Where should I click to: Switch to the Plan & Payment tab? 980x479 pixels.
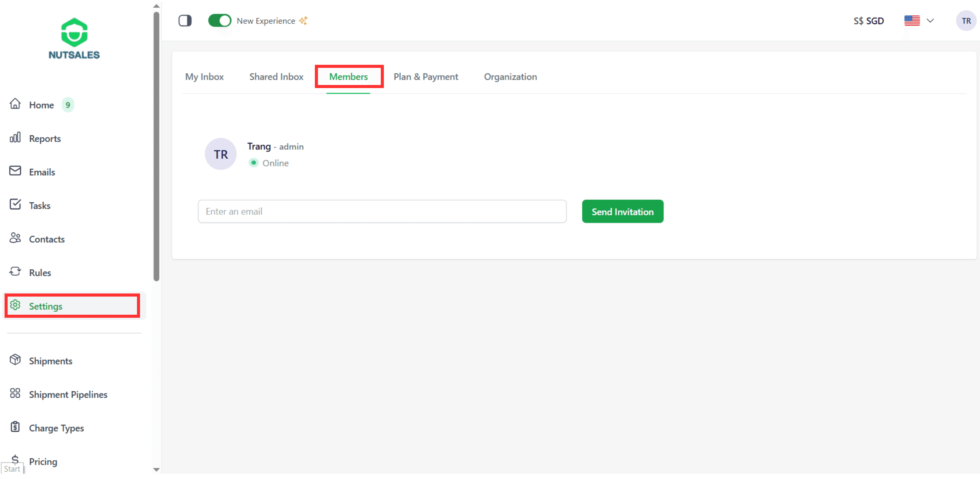tap(426, 77)
